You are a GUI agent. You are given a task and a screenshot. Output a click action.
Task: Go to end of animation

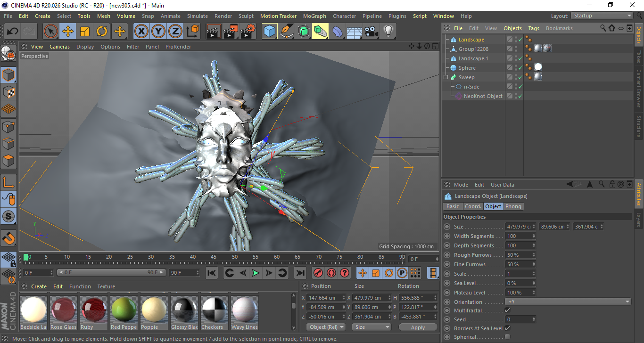[300, 273]
